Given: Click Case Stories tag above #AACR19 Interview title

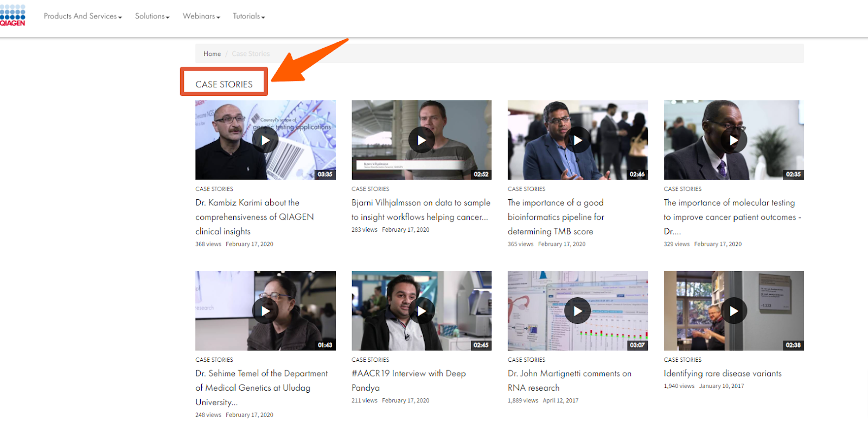Looking at the screenshot, I should click(371, 360).
